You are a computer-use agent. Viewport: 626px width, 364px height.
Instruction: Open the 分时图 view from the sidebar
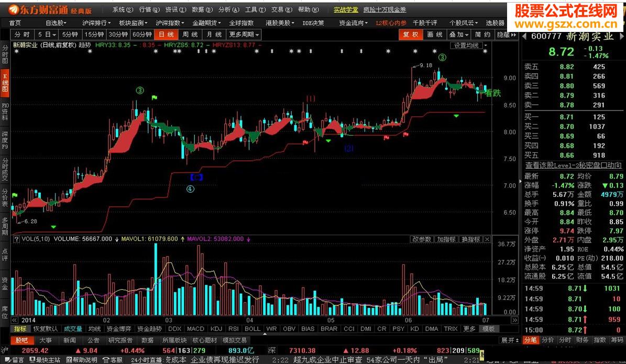(5, 52)
